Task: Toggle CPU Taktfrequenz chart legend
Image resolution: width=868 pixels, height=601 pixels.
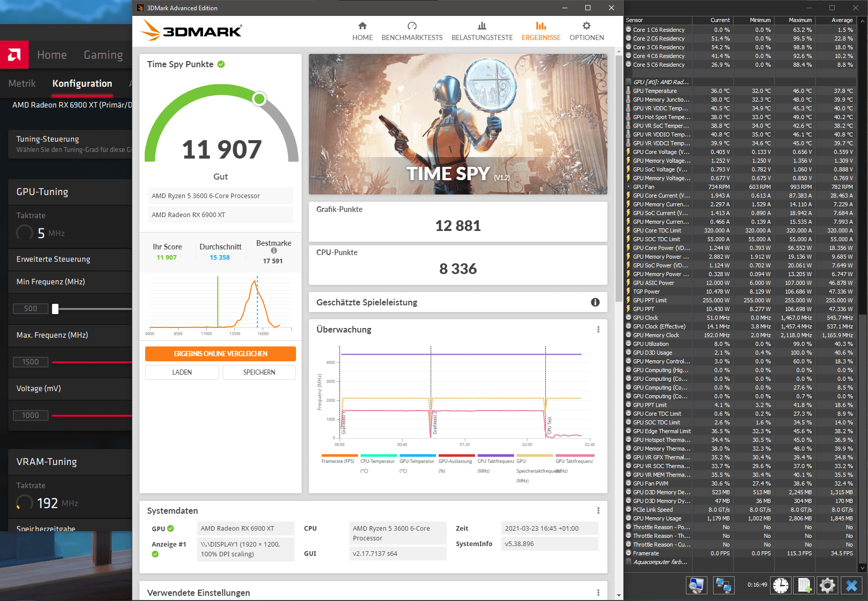Action: [496, 462]
